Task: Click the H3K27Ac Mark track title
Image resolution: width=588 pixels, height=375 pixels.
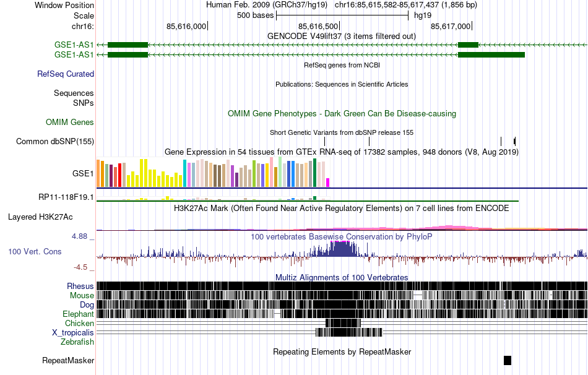Action: tap(341, 209)
